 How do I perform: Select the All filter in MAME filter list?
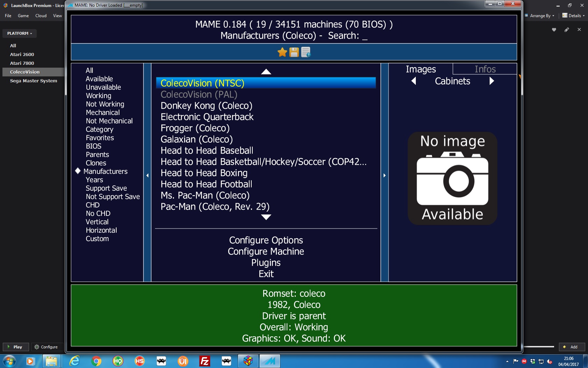(90, 70)
